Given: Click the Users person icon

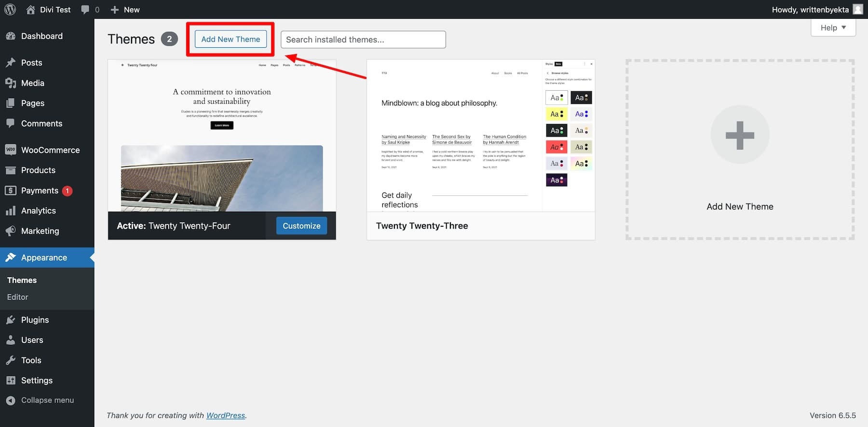Looking at the screenshot, I should [11, 340].
